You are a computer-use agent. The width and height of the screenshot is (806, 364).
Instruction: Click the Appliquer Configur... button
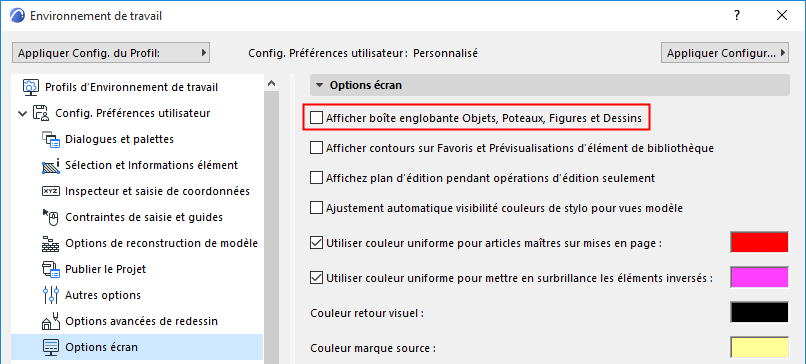coord(725,52)
